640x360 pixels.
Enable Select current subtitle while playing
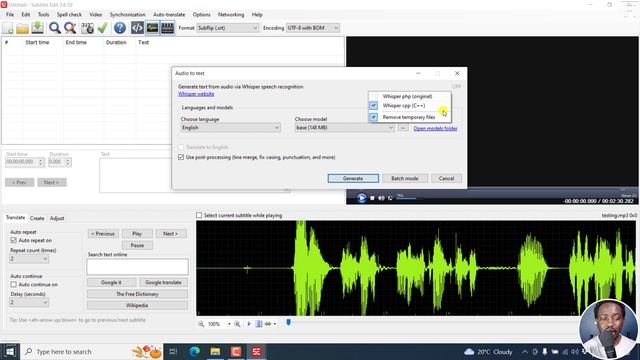click(x=199, y=215)
